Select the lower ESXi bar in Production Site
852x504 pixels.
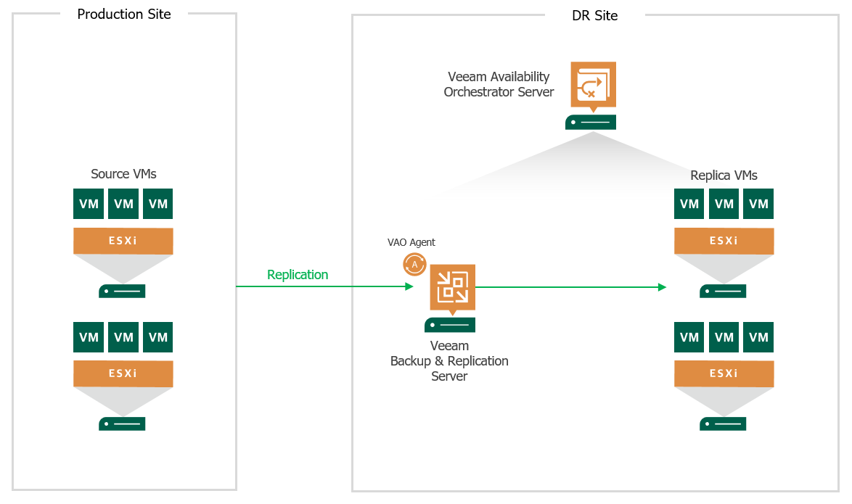pyautogui.click(x=123, y=373)
